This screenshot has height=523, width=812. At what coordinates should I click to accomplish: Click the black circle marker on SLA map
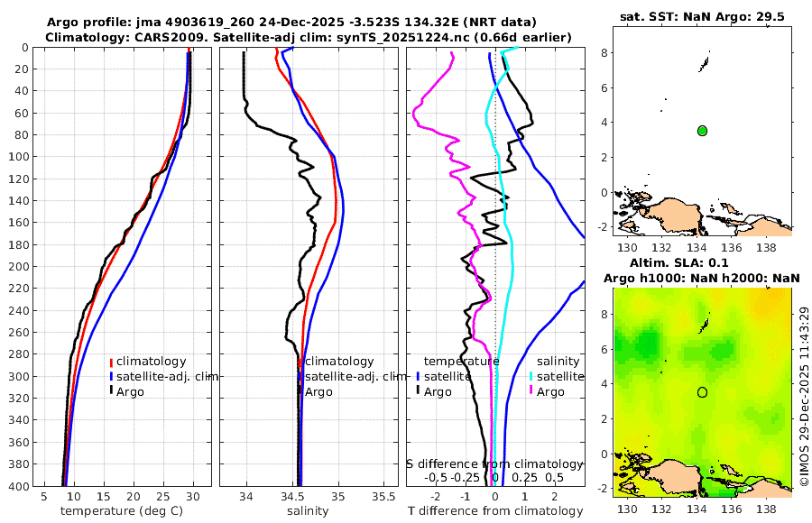[702, 392]
